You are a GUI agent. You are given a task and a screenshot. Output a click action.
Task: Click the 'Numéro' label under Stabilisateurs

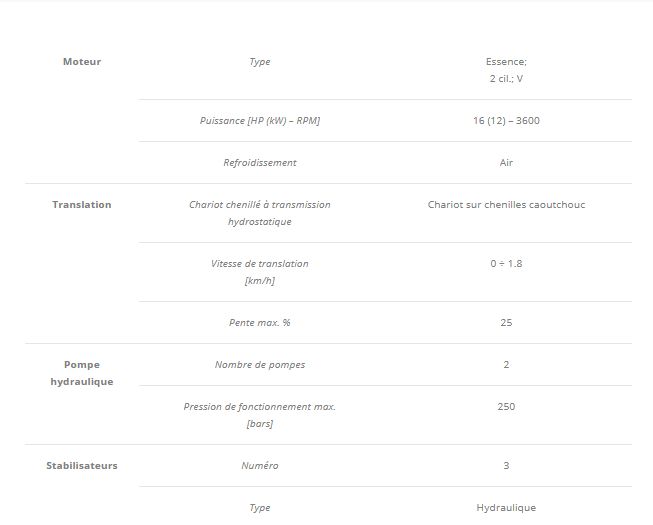(x=259, y=466)
